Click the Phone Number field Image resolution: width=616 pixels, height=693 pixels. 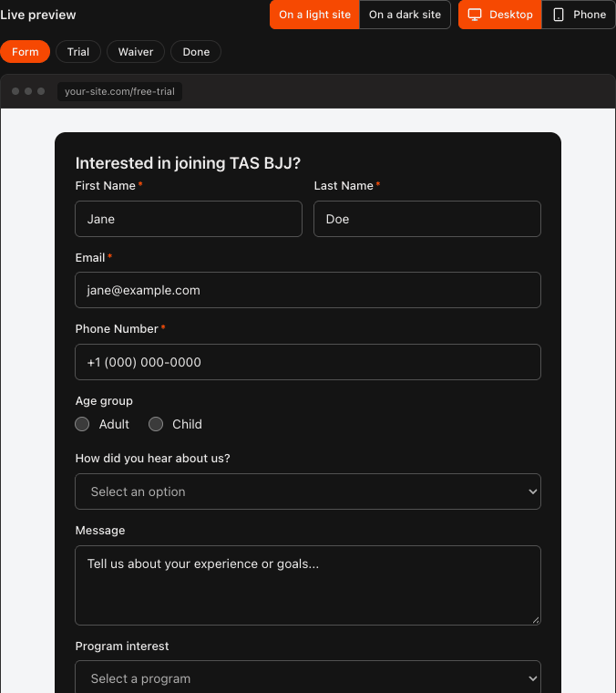[x=308, y=362]
